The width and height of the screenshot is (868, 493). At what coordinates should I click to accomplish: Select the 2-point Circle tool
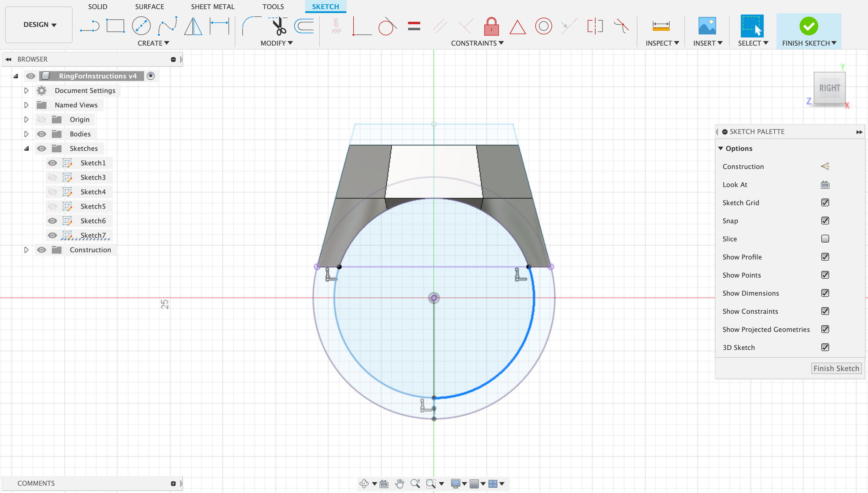[141, 26]
